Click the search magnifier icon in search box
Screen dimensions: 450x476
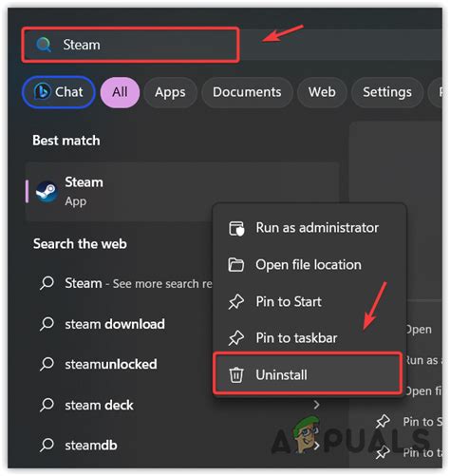pos(44,45)
